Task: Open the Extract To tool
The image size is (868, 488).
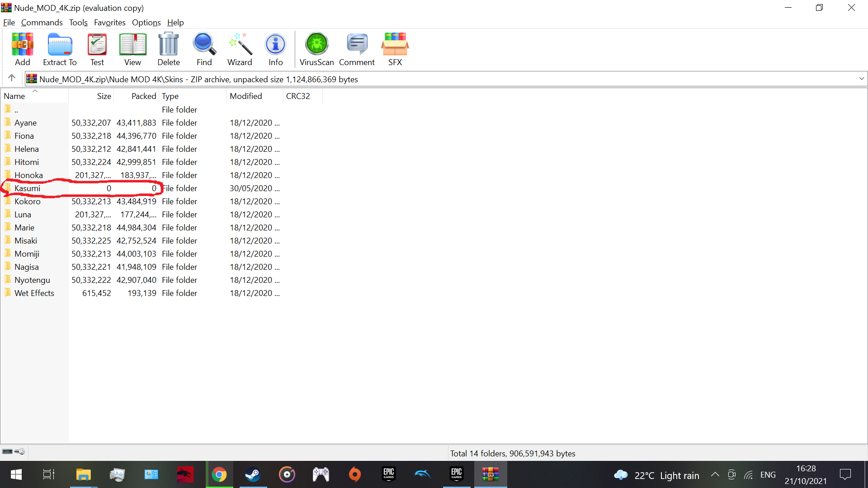Action: [60, 49]
